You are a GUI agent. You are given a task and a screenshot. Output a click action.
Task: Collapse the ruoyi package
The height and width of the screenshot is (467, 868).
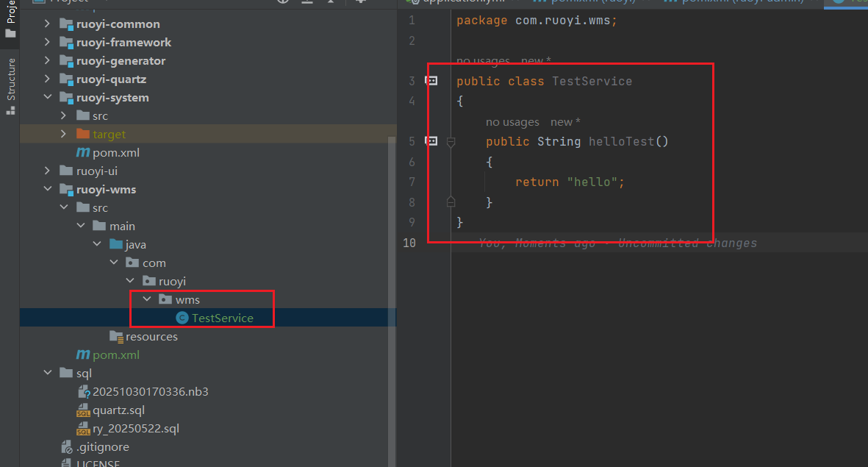tap(131, 281)
